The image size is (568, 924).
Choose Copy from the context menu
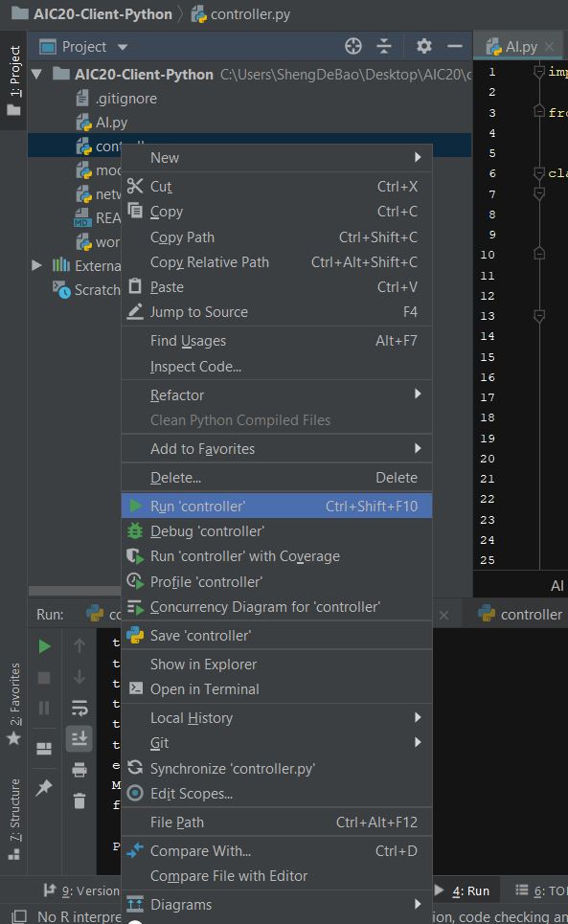click(x=277, y=212)
